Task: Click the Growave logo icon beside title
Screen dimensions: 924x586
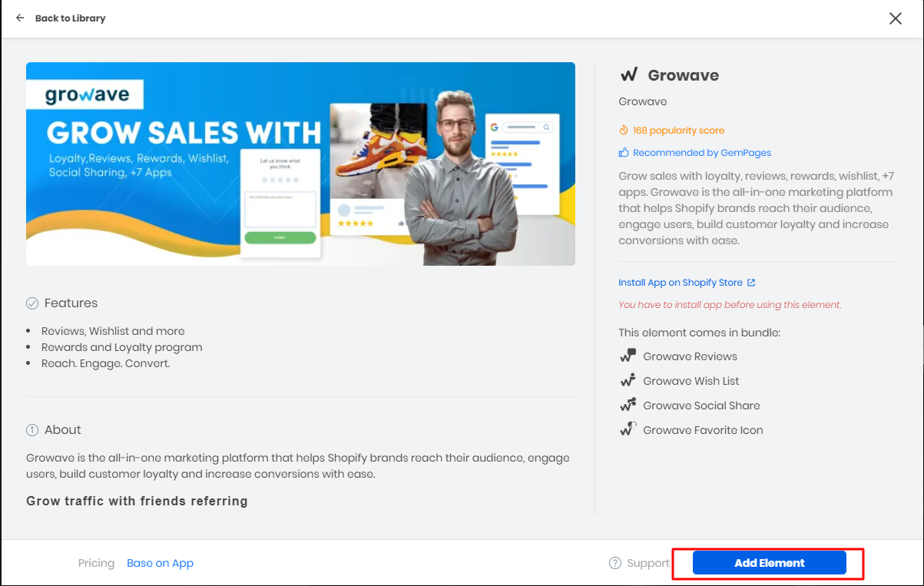Action: click(x=629, y=74)
